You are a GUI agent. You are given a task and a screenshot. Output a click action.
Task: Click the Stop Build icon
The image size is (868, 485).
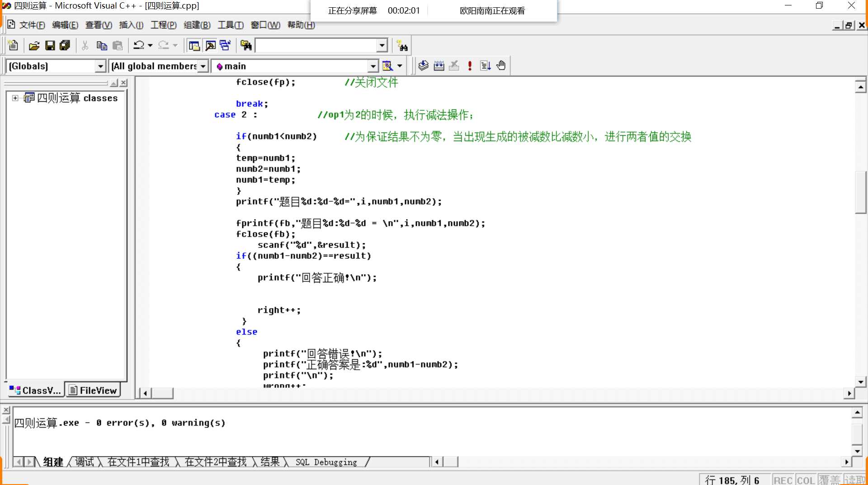tap(454, 66)
